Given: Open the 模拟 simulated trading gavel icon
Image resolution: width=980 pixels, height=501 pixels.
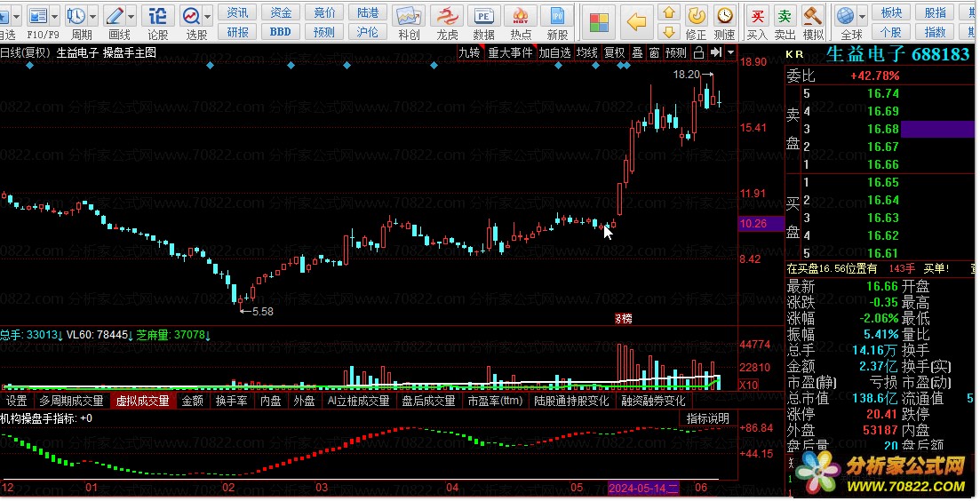Looking at the screenshot, I should tap(812, 16).
